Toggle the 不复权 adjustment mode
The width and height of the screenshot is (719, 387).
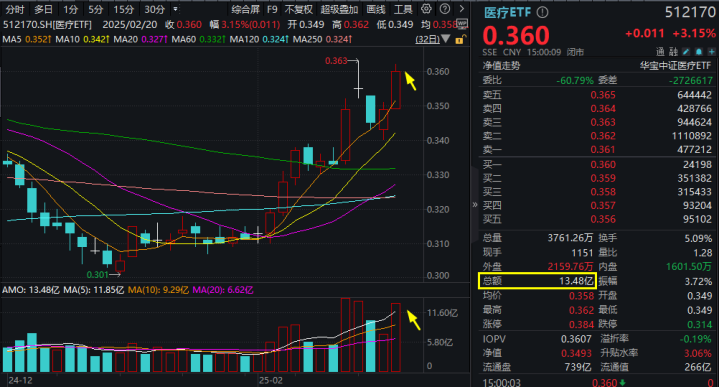[x=299, y=9]
